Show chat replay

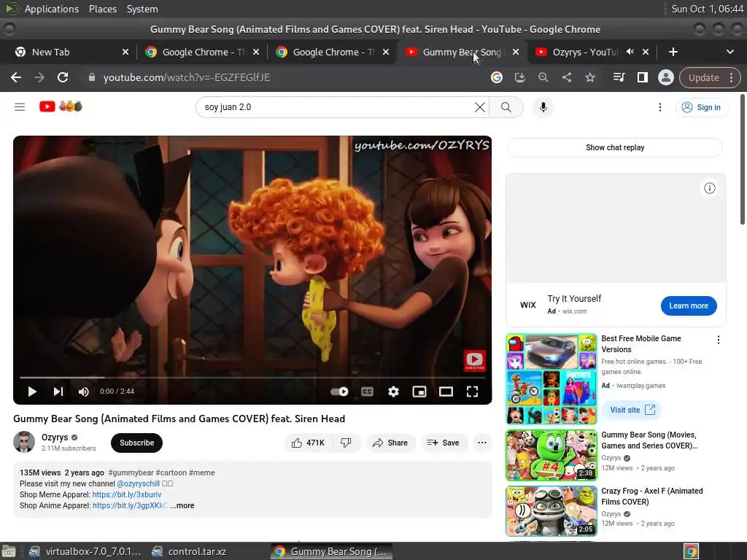(615, 147)
